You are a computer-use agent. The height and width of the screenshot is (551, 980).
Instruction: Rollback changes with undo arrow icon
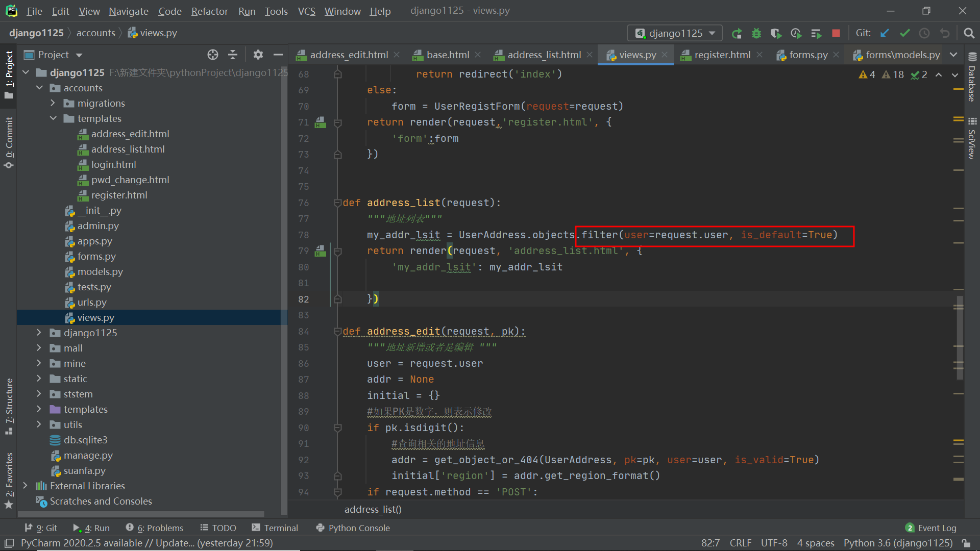pyautogui.click(x=945, y=33)
